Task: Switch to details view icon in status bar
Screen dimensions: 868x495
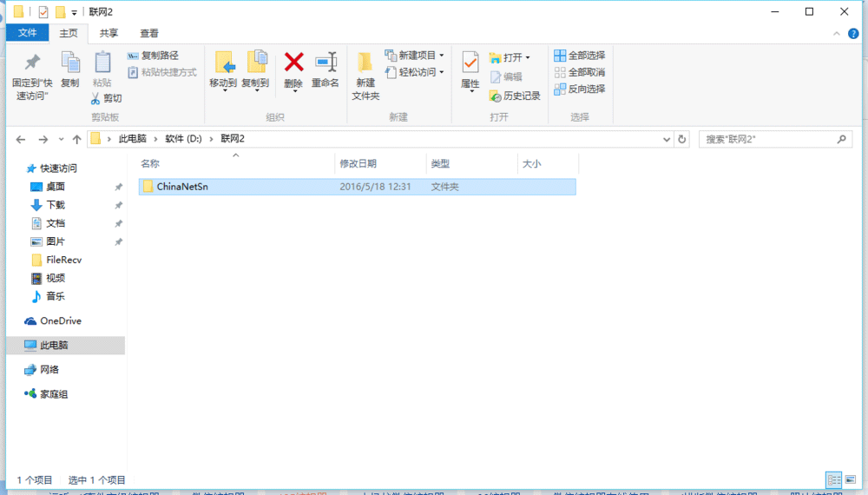Action: tap(833, 479)
